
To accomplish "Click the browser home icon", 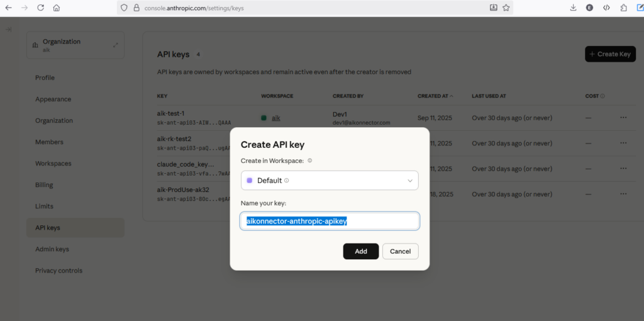I will coord(57,8).
